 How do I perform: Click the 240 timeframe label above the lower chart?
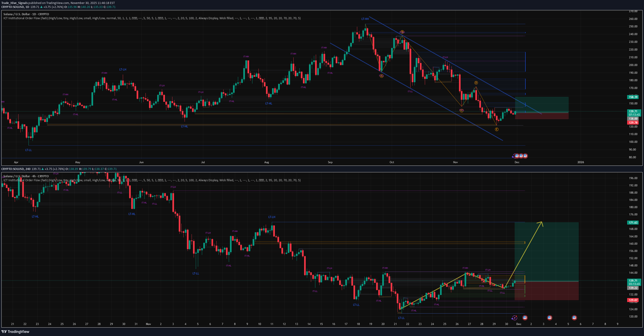tap(28, 169)
